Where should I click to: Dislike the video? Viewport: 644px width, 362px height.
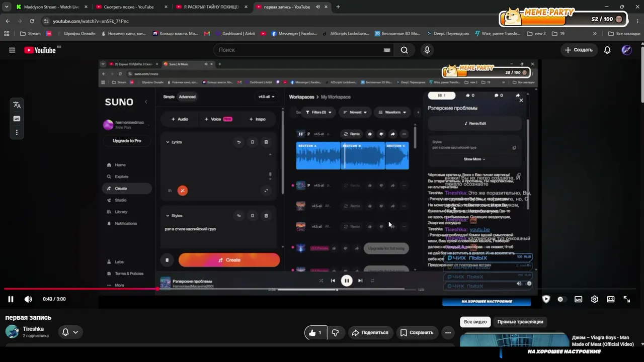click(x=336, y=332)
